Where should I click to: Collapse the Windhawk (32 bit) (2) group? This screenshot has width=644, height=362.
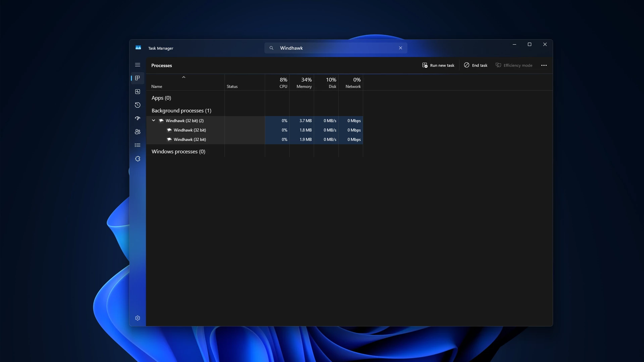(154, 120)
